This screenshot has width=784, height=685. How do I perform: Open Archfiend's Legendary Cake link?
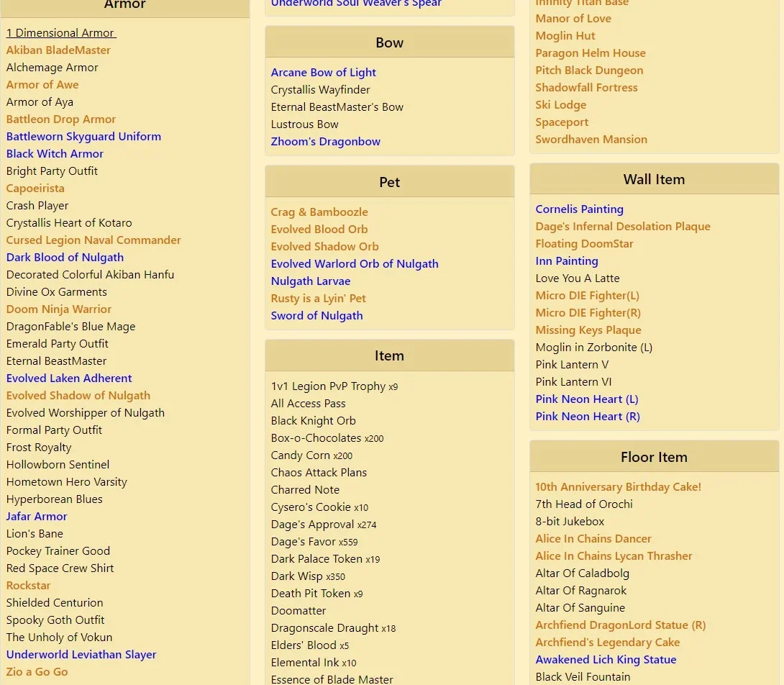click(608, 643)
